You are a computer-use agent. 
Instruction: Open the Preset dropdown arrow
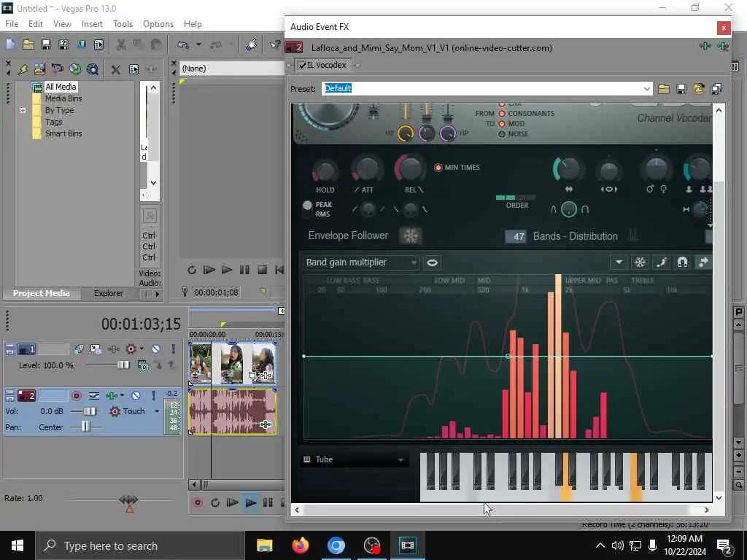[x=646, y=88]
